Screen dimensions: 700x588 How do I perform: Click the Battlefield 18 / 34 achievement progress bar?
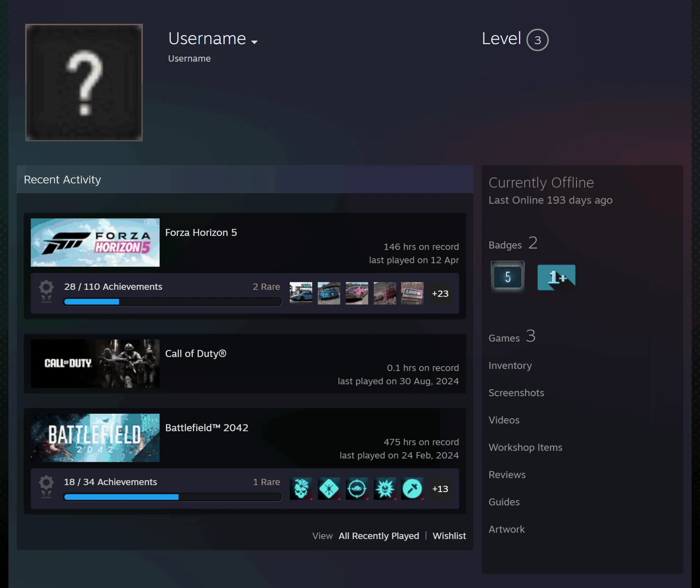tap(172, 497)
